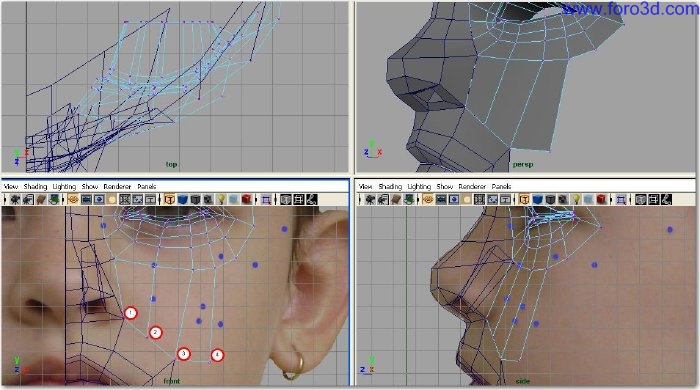Toggle X-Ray Joints icon in front panel

pos(311,199)
